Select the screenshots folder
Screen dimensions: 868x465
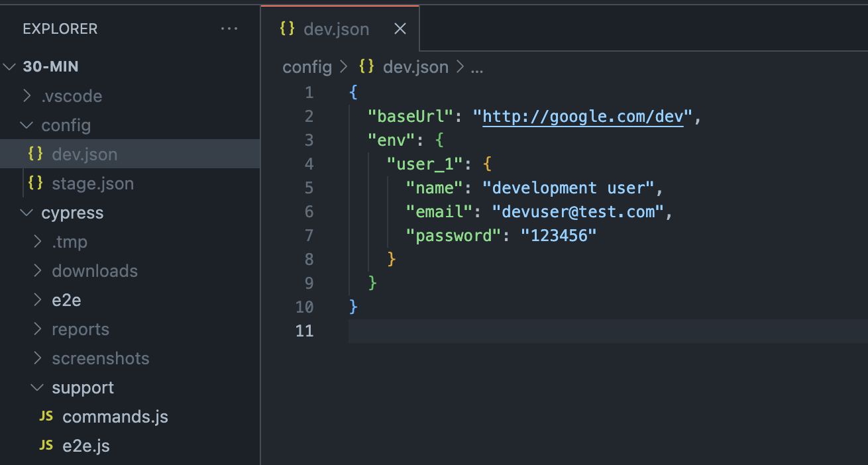(x=100, y=358)
